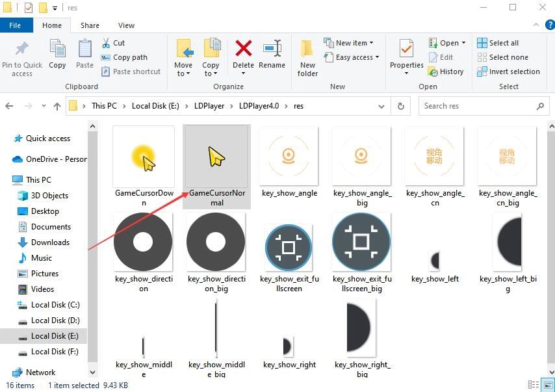Switch to large thumbnails view in status bar
Image resolution: width=555 pixels, height=392 pixels.
(549, 385)
